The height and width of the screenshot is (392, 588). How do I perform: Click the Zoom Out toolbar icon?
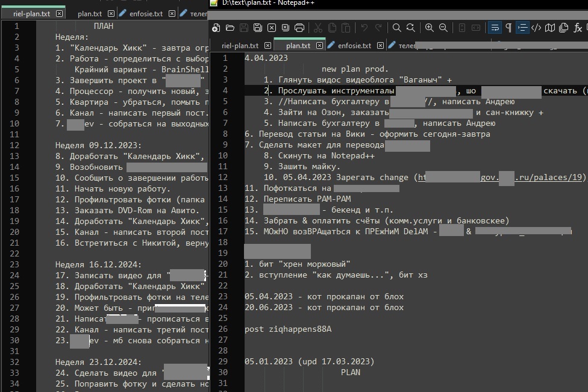(443, 28)
